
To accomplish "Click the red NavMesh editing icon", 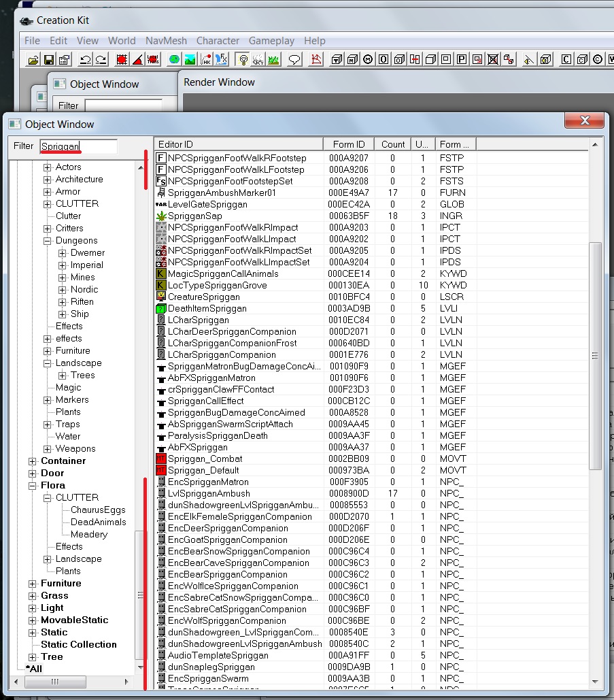I will click(x=316, y=59).
